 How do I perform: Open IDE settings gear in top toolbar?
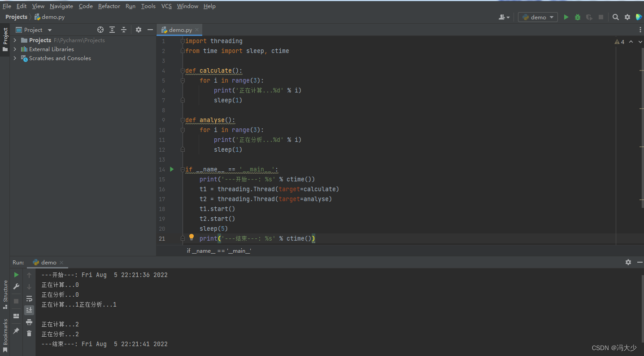pyautogui.click(x=627, y=17)
